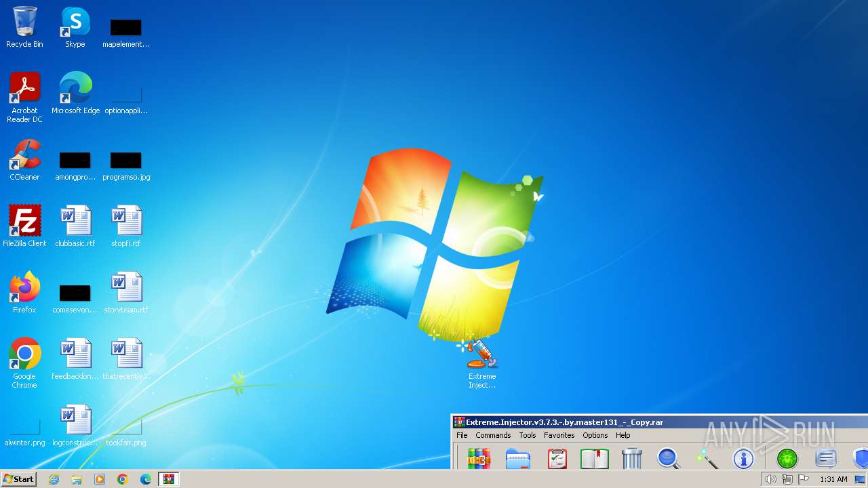Select the feedbacklon document icon

[x=75, y=359]
